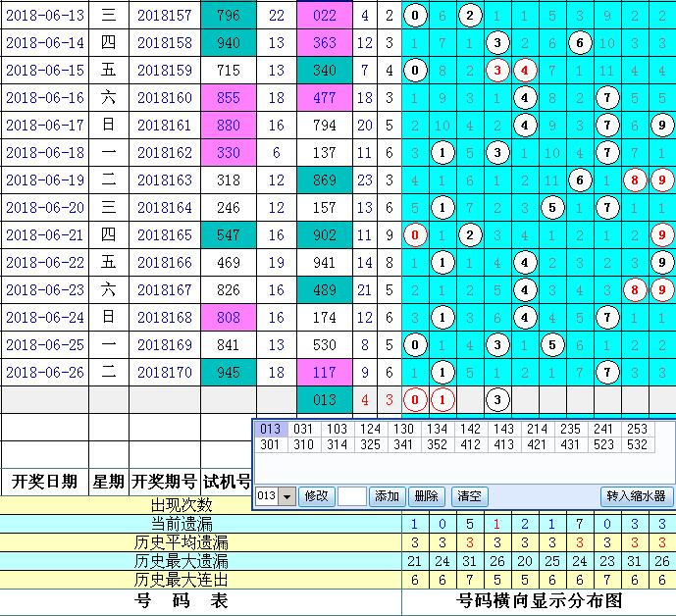Click circled 2 in the 2018-06-21 row

[470, 235]
